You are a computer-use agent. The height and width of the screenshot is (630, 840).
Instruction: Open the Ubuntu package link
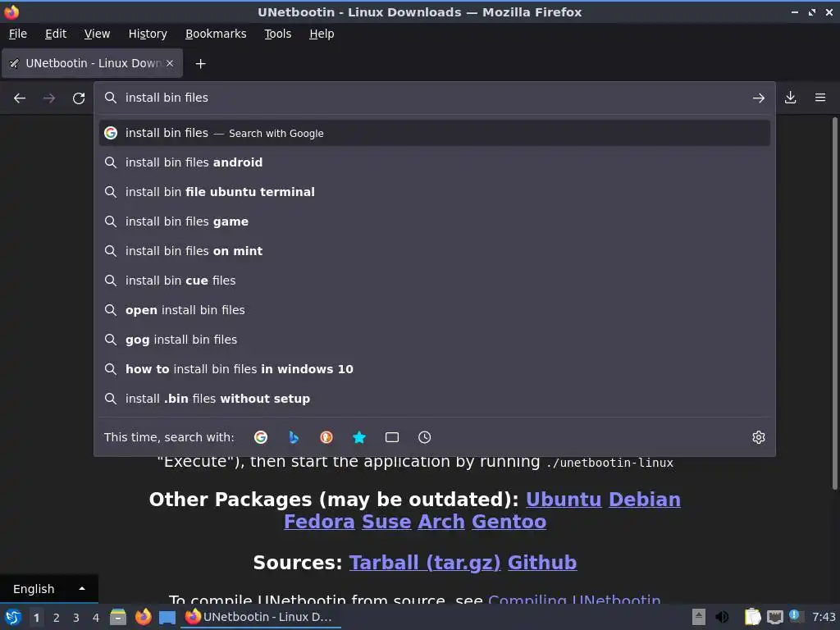coord(564,500)
